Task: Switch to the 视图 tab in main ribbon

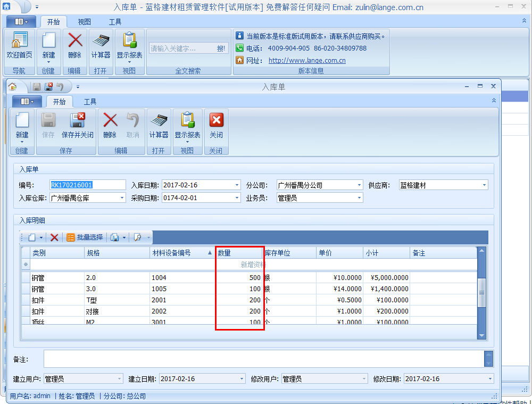Action: pos(84,22)
